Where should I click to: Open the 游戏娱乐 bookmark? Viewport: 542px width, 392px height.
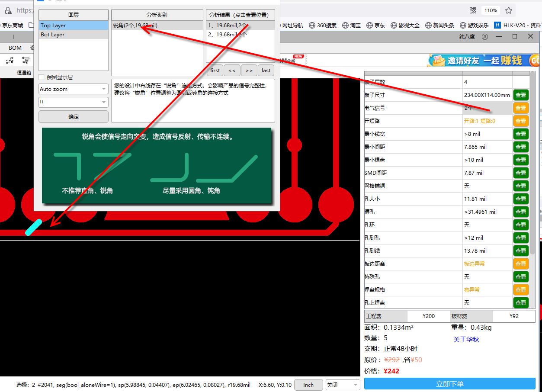[x=474, y=26]
